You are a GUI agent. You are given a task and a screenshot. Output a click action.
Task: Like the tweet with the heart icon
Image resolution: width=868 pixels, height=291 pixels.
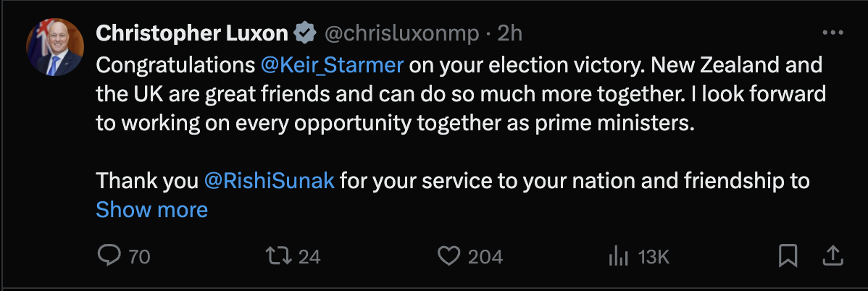(450, 256)
